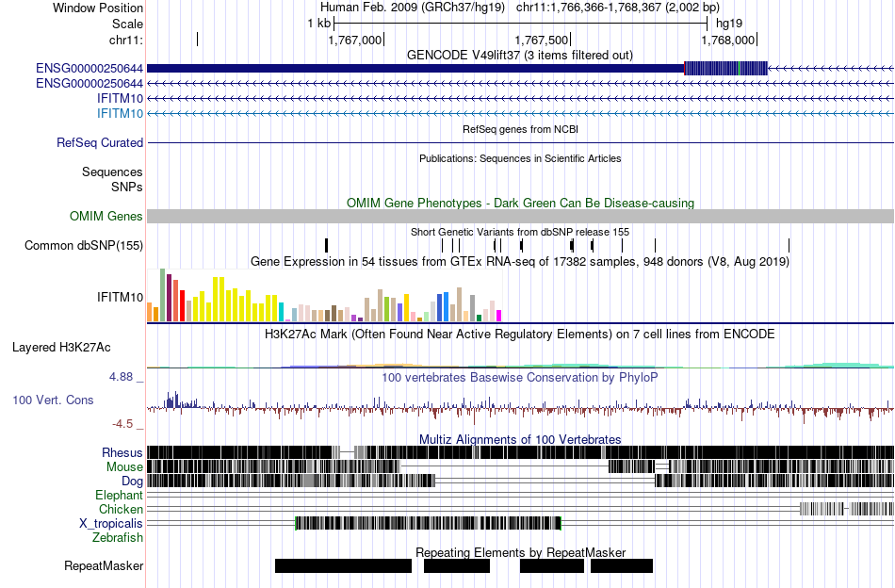Click the green 'OMIM Genes' label

click(106, 217)
